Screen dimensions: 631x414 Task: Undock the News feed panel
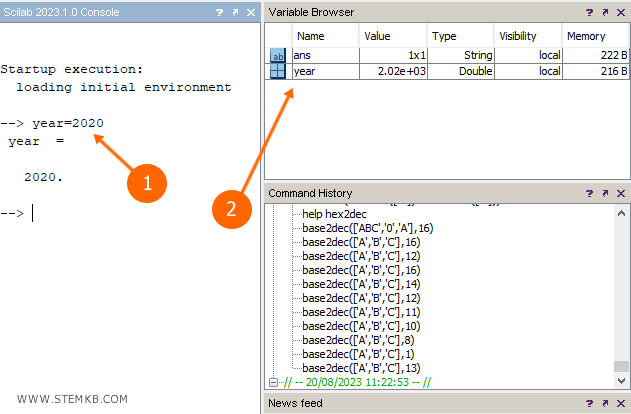(605, 403)
